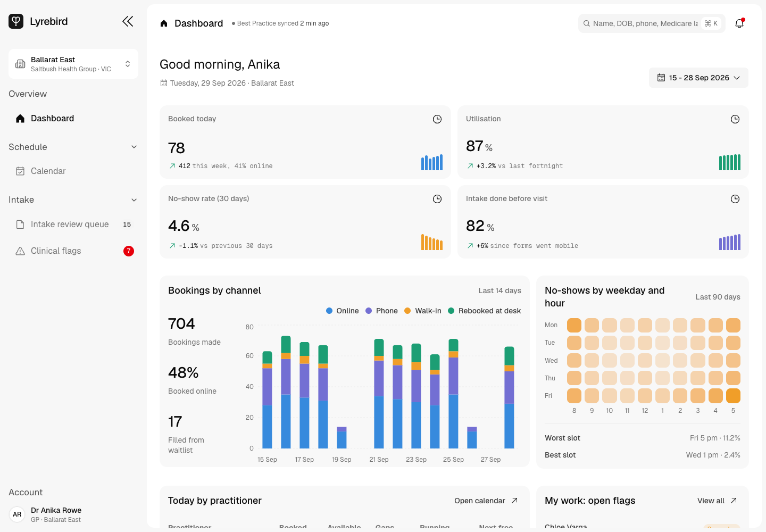Open the notifications bell
Screen dimensions: 766x532
[739, 23]
